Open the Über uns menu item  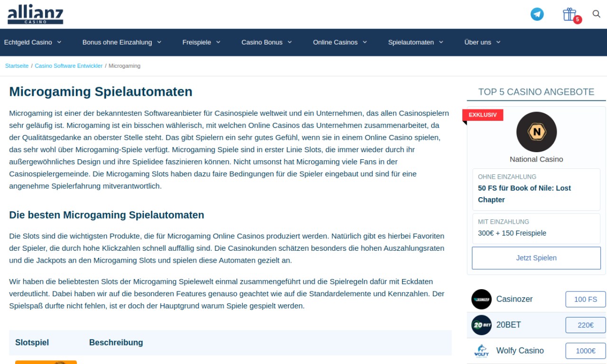tap(478, 42)
